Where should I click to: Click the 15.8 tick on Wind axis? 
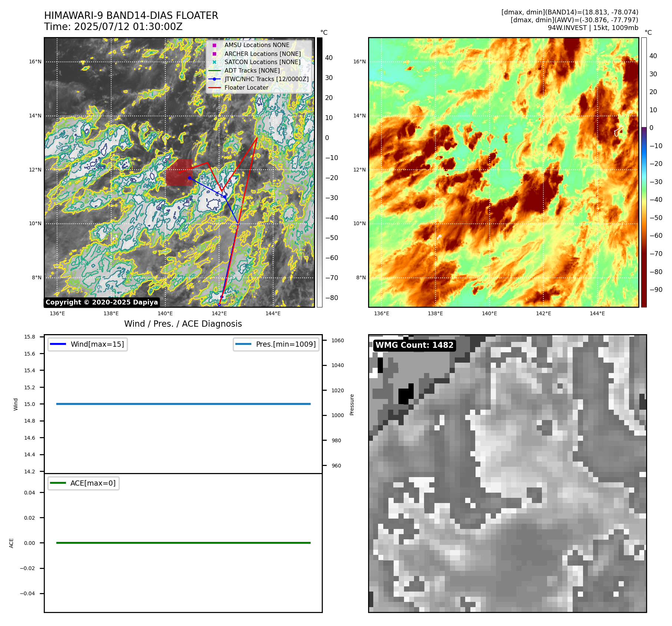coord(30,337)
